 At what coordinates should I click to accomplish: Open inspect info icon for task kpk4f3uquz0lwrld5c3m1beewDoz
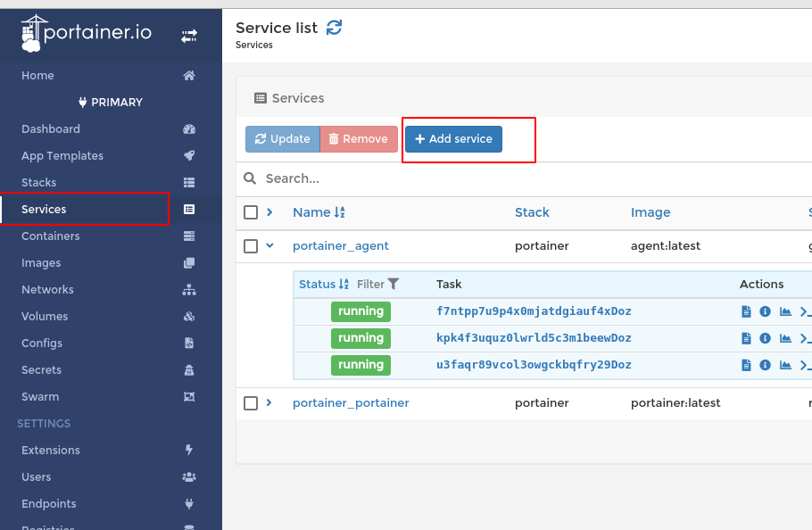(765, 338)
